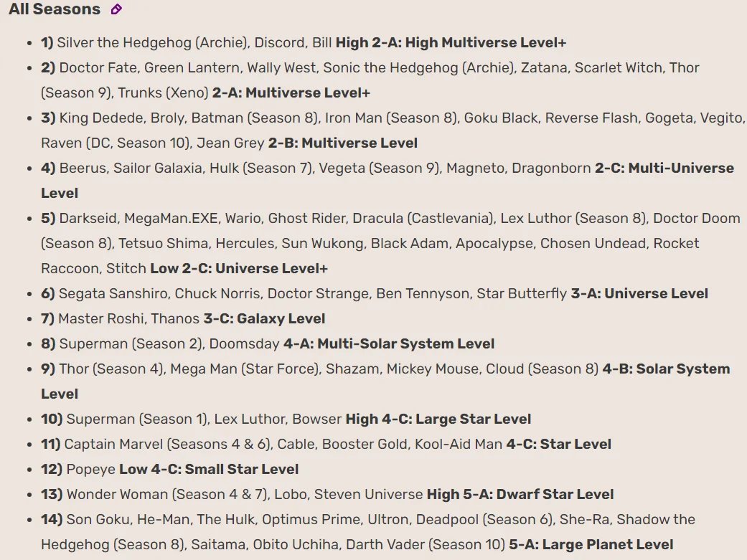The width and height of the screenshot is (747, 560).
Task: Click "3-C: Galaxy Level" tier label
Action: click(264, 318)
